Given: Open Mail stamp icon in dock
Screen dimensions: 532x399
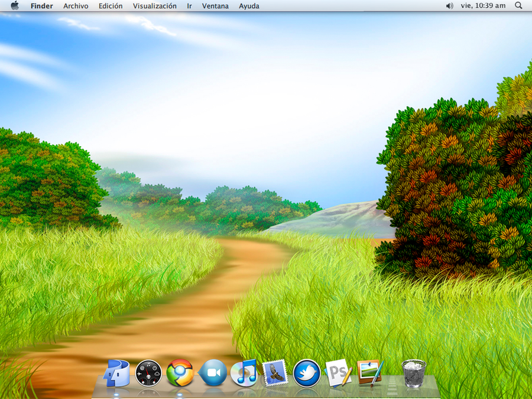Looking at the screenshot, I should click(x=275, y=373).
